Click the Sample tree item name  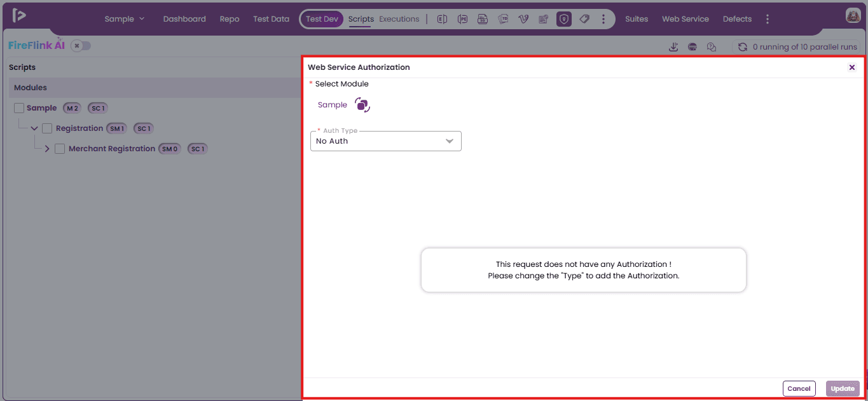point(41,108)
